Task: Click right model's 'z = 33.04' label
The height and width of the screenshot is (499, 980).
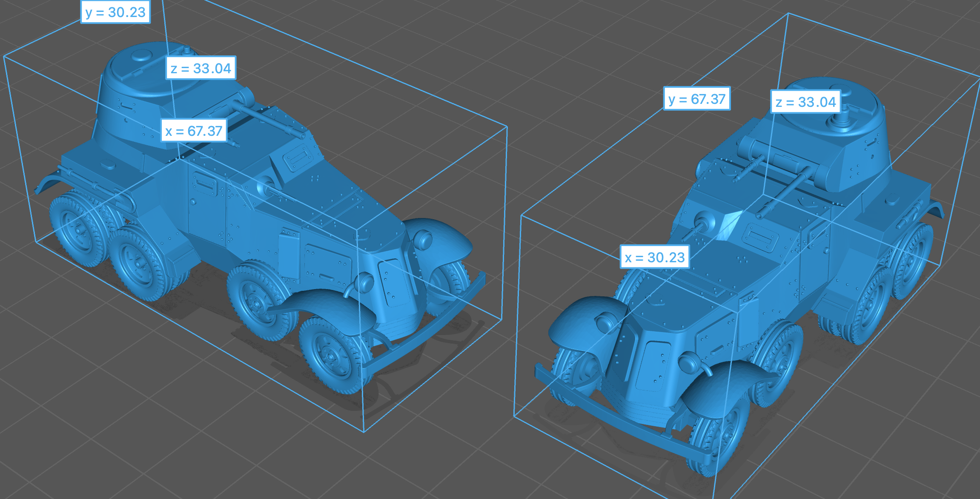Action: click(x=805, y=102)
